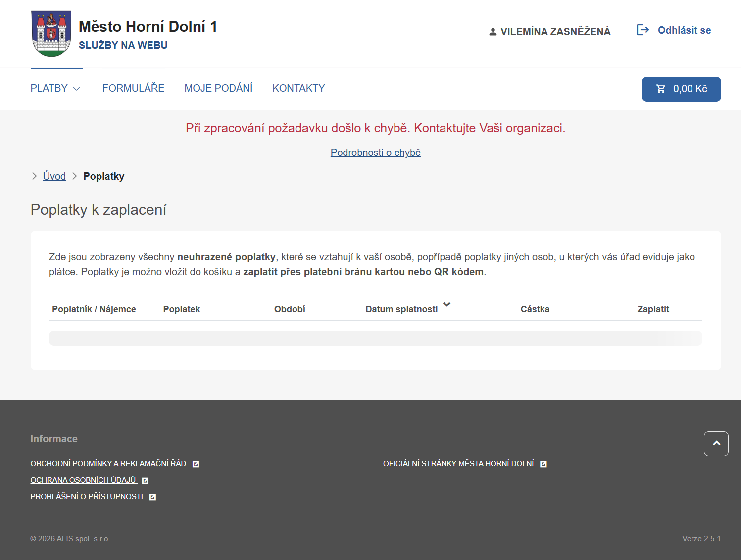This screenshot has height=560, width=741.
Task: Open external link icon beside PROHLÁŠENÍ O PŘÍSTUPNOSTI
Action: point(152,497)
